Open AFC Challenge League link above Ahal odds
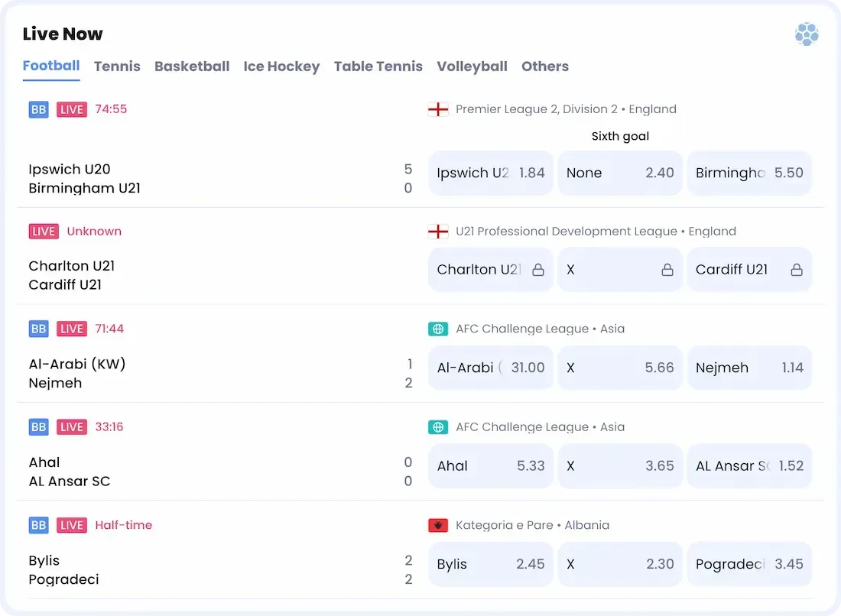 point(540,426)
